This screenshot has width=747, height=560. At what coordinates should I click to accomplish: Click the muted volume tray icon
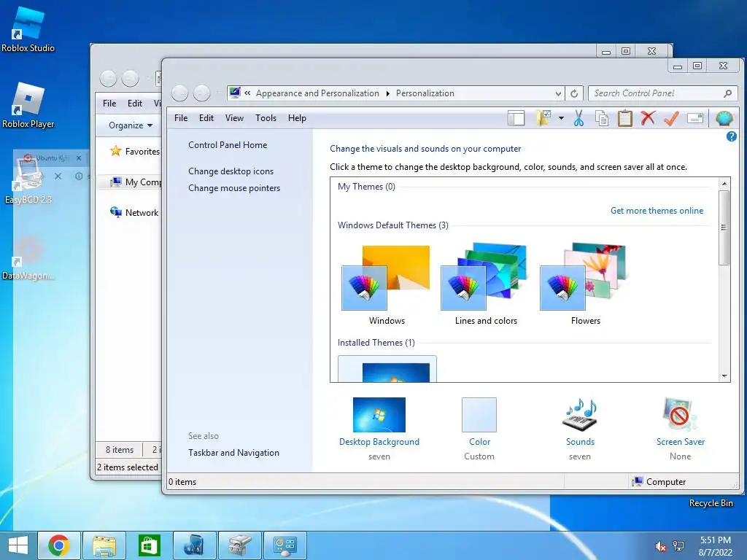click(661, 546)
